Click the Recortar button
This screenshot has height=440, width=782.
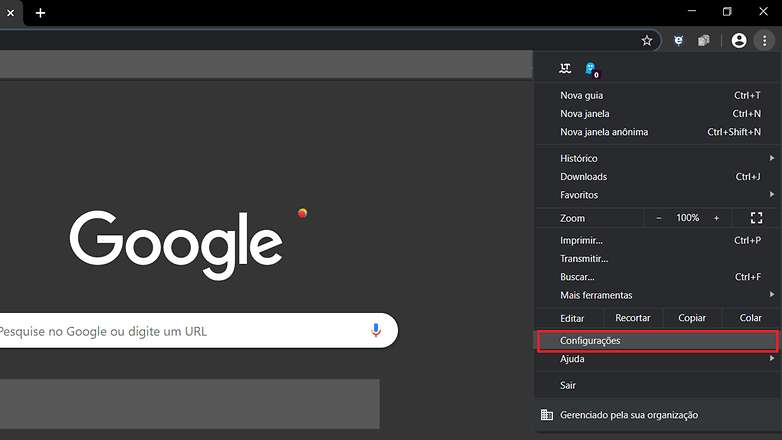633,318
